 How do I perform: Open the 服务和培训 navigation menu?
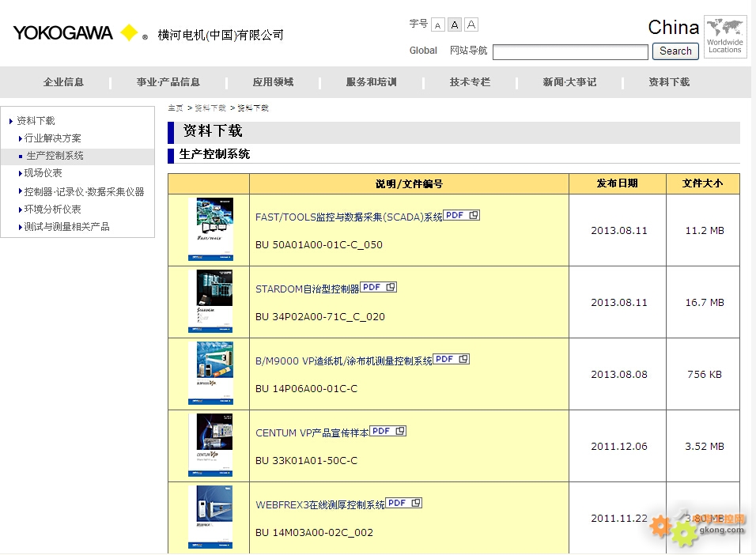click(x=372, y=82)
